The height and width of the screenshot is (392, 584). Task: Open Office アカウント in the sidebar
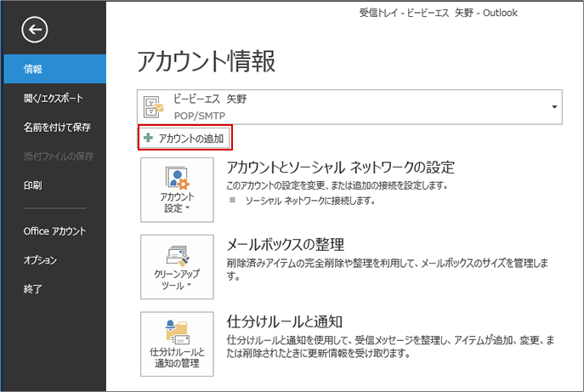[55, 231]
